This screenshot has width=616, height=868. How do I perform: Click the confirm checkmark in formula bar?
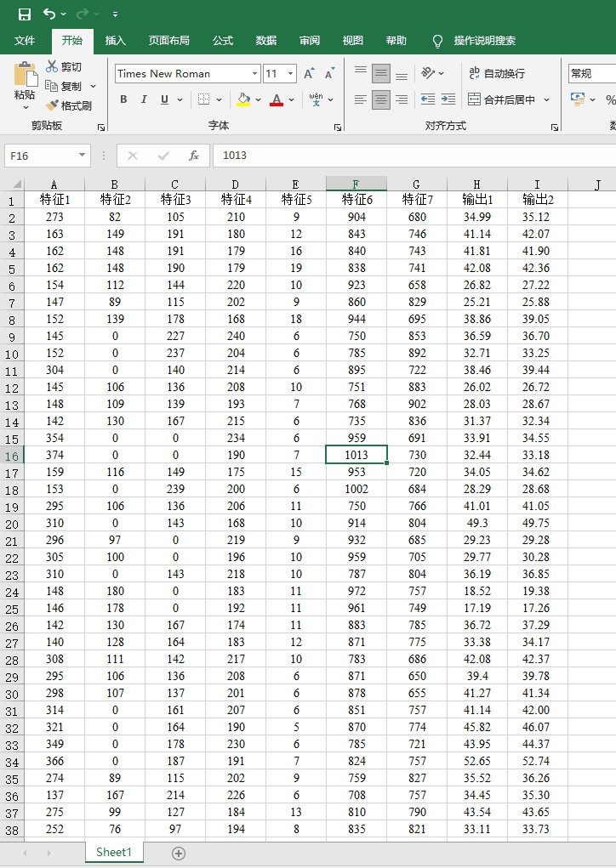point(163,156)
